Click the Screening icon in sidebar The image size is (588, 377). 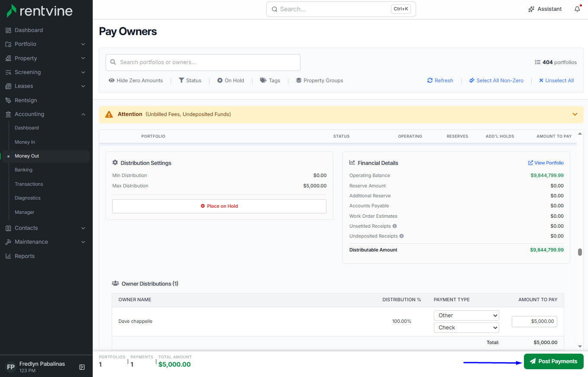[x=8, y=72]
